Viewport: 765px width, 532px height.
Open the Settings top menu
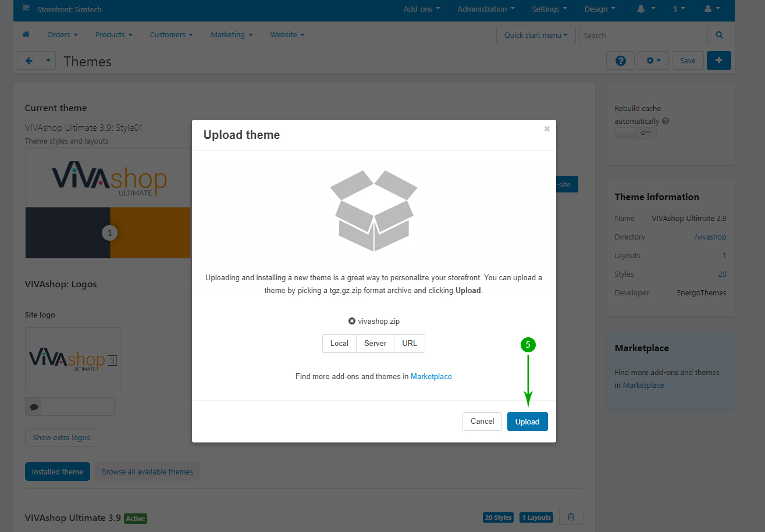click(550, 9)
